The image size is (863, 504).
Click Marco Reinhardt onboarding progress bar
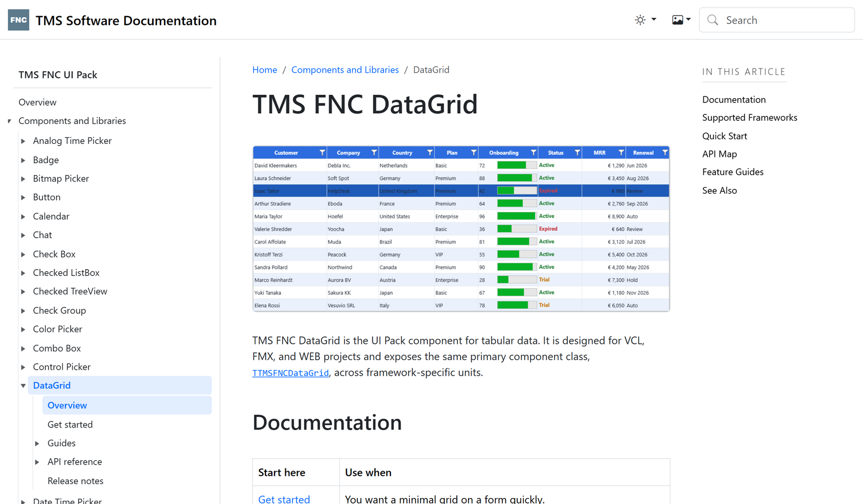coord(517,280)
